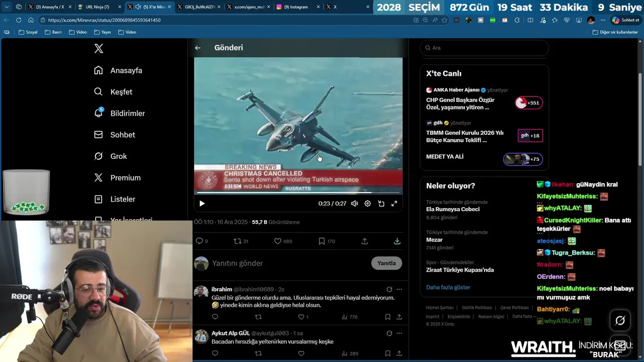Image resolution: width=644 pixels, height=362 pixels.
Task: Open more options on ibrahim's reply
Action: [399, 290]
